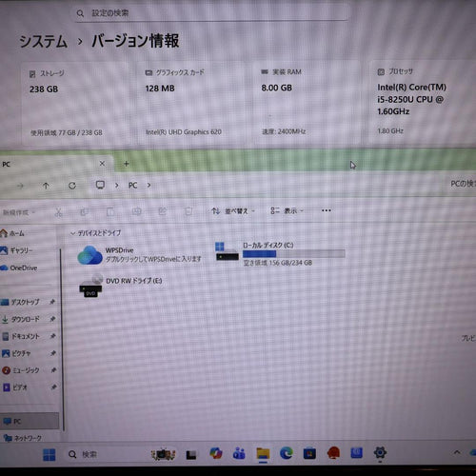Open the グラフィックス カード 128 MB card
The height and width of the screenshot is (476, 476).
[x=190, y=103]
